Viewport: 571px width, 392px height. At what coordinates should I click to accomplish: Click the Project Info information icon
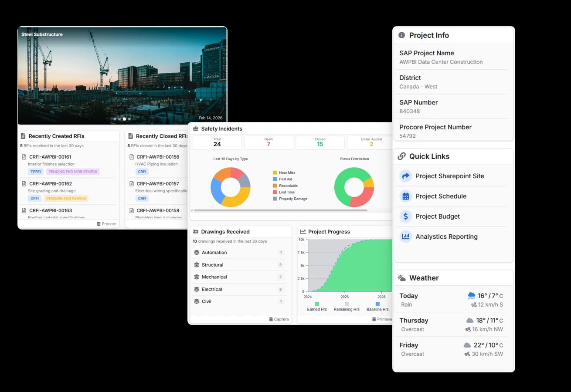(x=401, y=35)
